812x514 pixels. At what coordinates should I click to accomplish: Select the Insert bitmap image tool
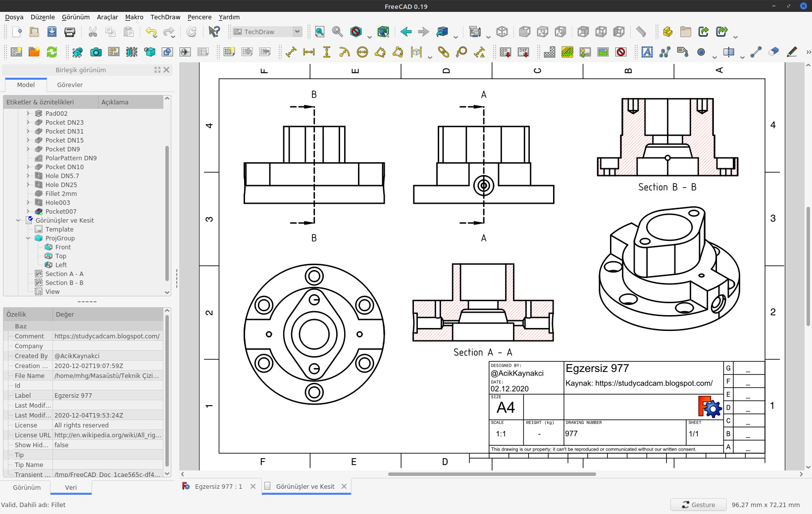click(x=603, y=52)
